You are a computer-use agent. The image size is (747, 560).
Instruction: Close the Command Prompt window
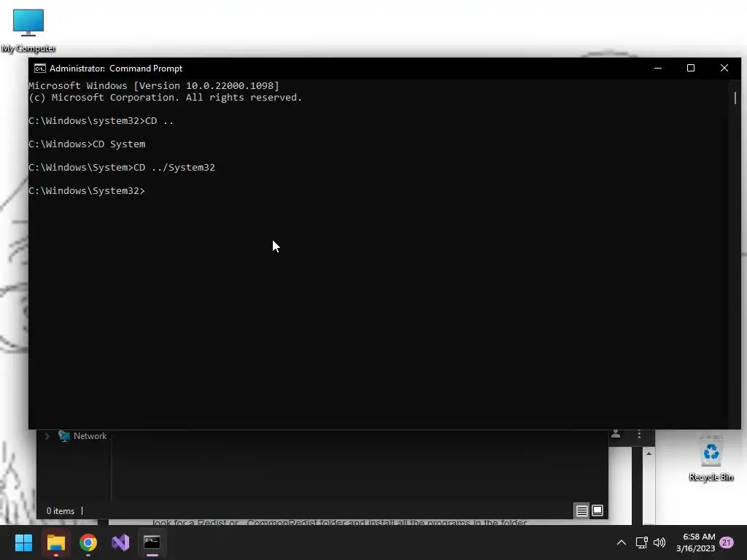(724, 68)
